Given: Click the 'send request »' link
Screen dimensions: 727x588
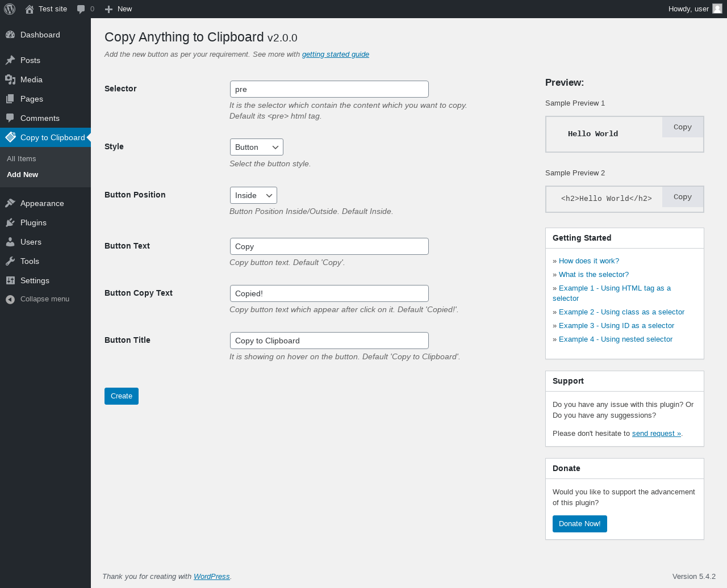Looking at the screenshot, I should pos(657,434).
